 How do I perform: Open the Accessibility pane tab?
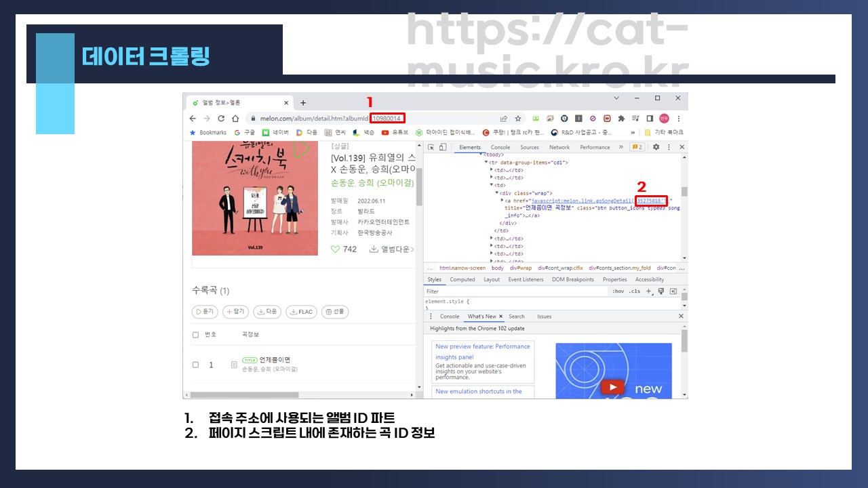tap(650, 279)
